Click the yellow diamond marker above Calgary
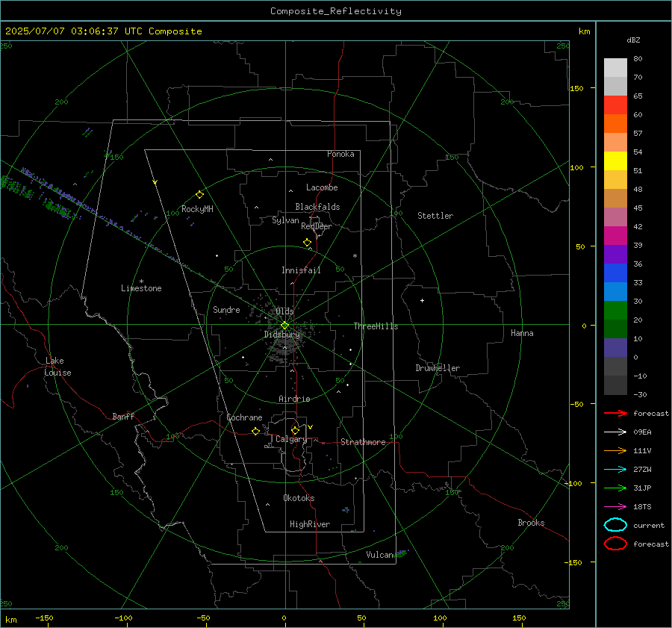This screenshot has height=628, width=672. [x=295, y=430]
